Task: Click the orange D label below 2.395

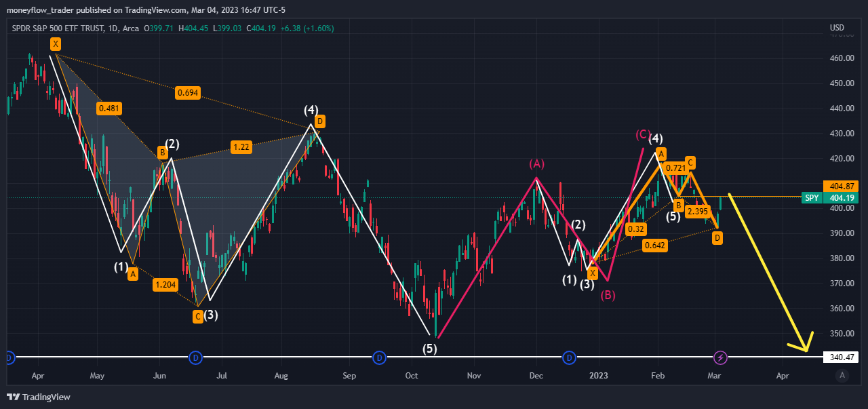Action: click(x=717, y=237)
